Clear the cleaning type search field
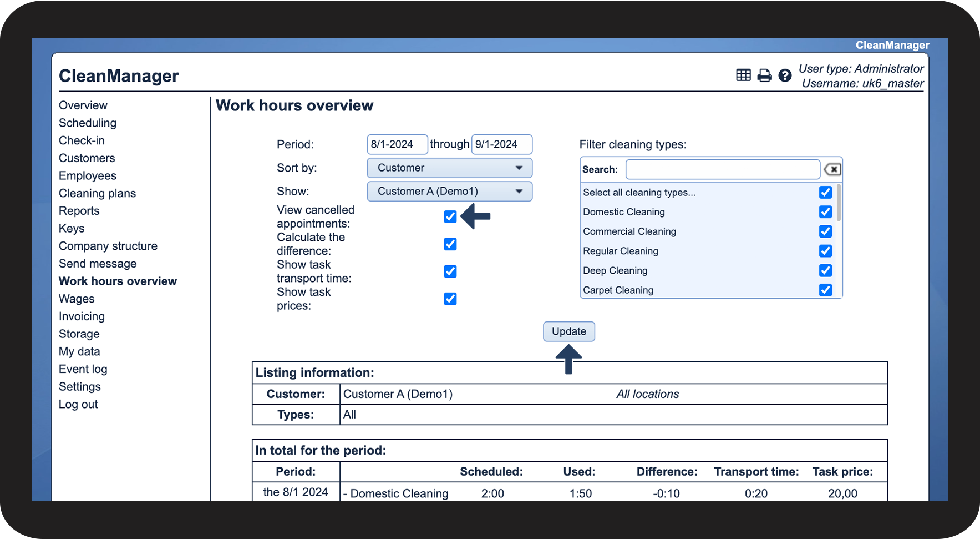Screen dimensions: 980x539 tap(832, 169)
